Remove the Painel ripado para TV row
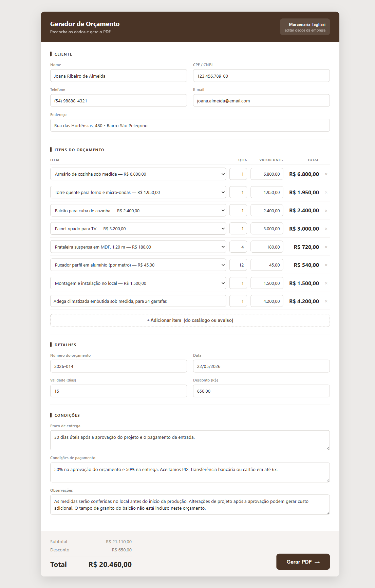This screenshot has height=588, width=375. pyautogui.click(x=326, y=229)
